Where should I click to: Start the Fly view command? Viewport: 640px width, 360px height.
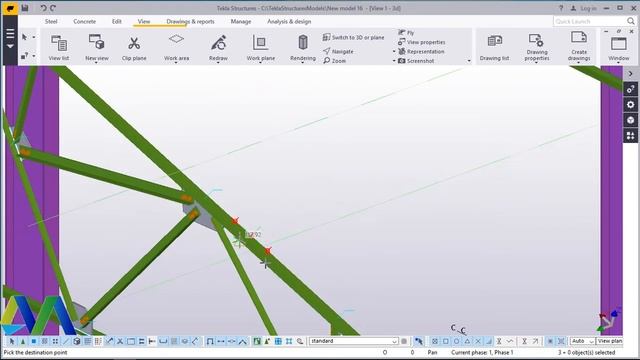point(406,32)
